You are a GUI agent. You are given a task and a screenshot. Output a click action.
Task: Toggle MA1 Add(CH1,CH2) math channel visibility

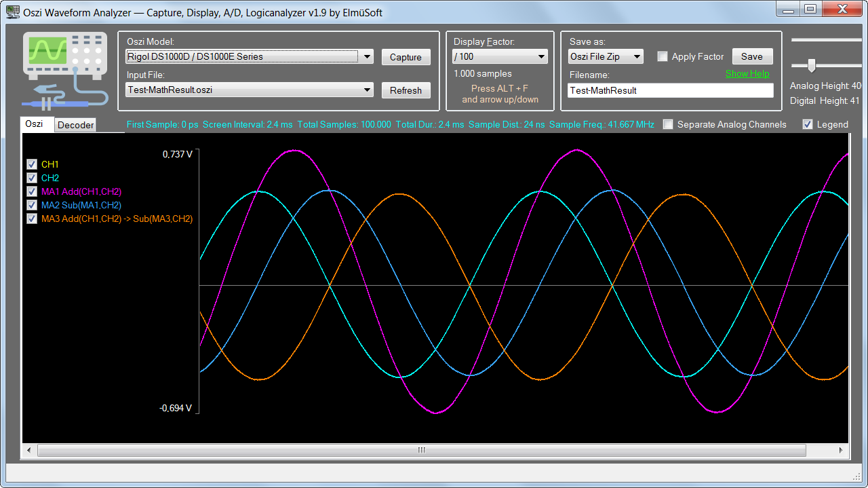pos(32,191)
